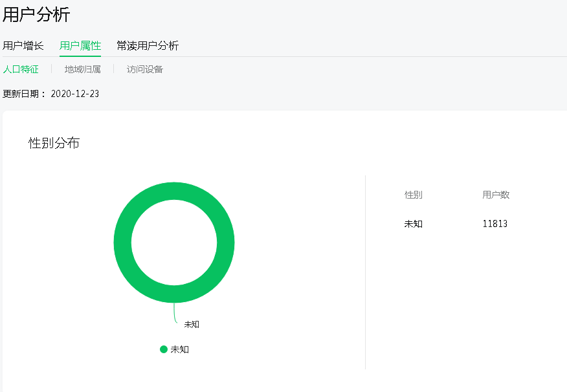This screenshot has height=392, width=567.
Task: Click the 11813 user count value
Action: click(495, 224)
